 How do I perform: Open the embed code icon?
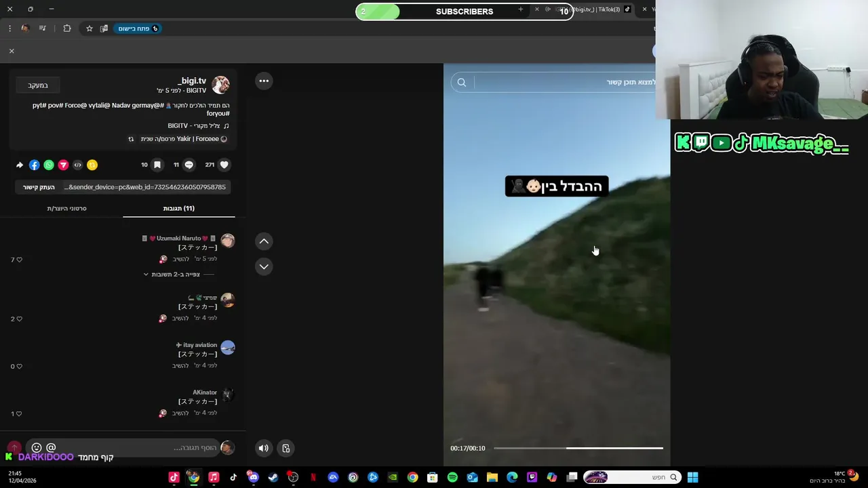point(77,165)
